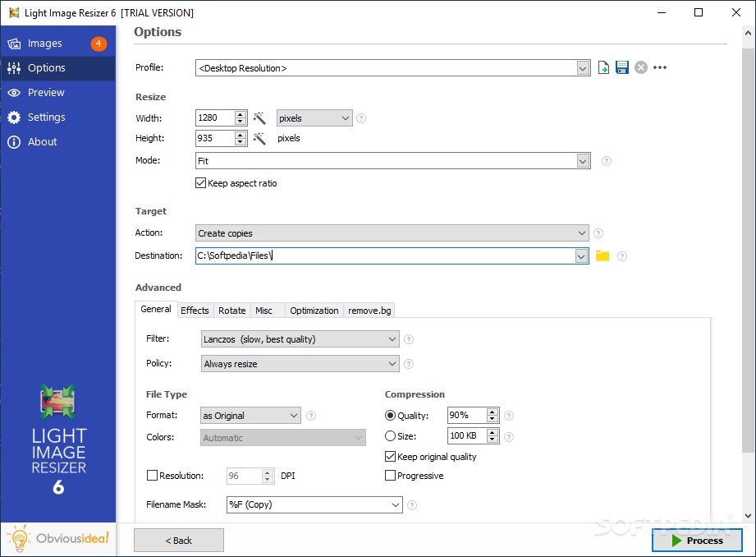The width and height of the screenshot is (756, 557).
Task: Toggle the Keep aspect ratio checkbox
Action: coord(200,183)
